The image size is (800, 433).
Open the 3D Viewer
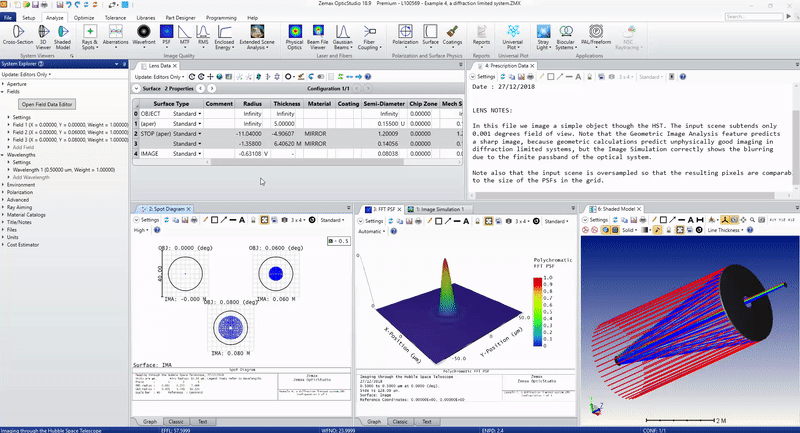point(43,37)
